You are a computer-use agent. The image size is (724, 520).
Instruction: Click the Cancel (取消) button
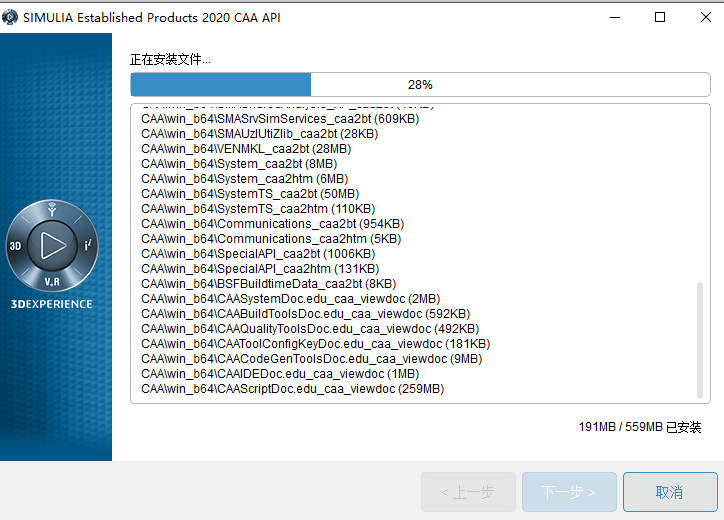point(670,492)
